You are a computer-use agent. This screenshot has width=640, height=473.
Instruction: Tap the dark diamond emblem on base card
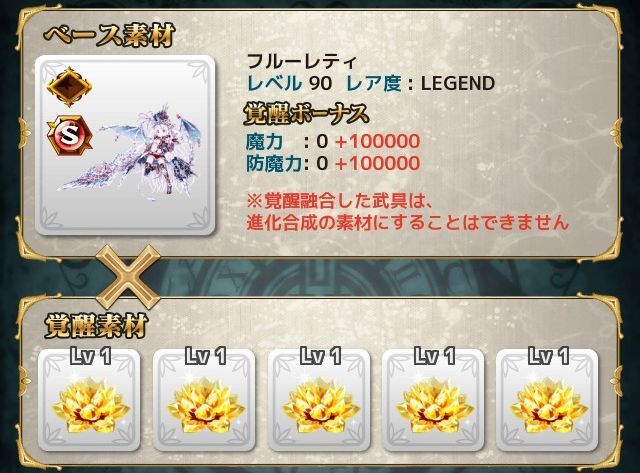[x=69, y=87]
